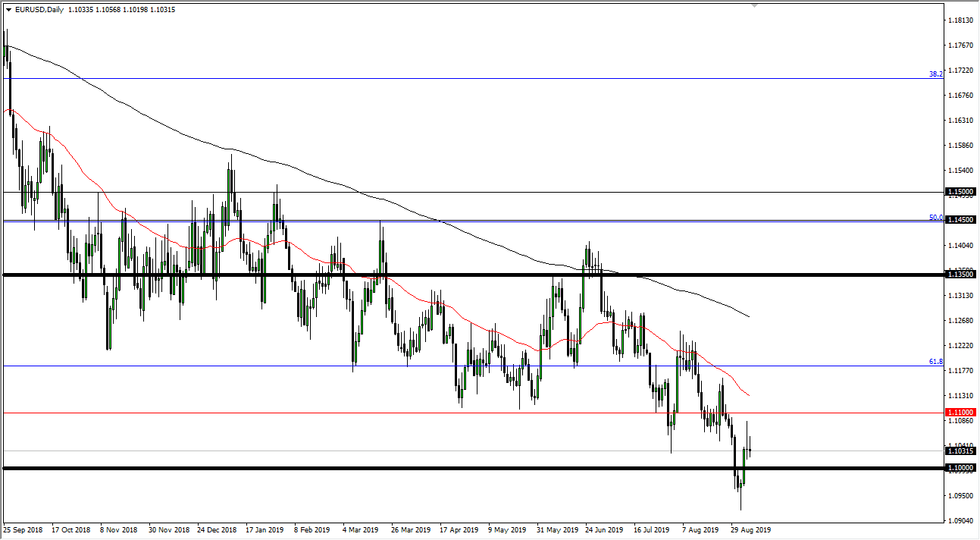The width and height of the screenshot is (980, 540).
Task: Click the chart shift triangle marker
Action: (754, 7)
